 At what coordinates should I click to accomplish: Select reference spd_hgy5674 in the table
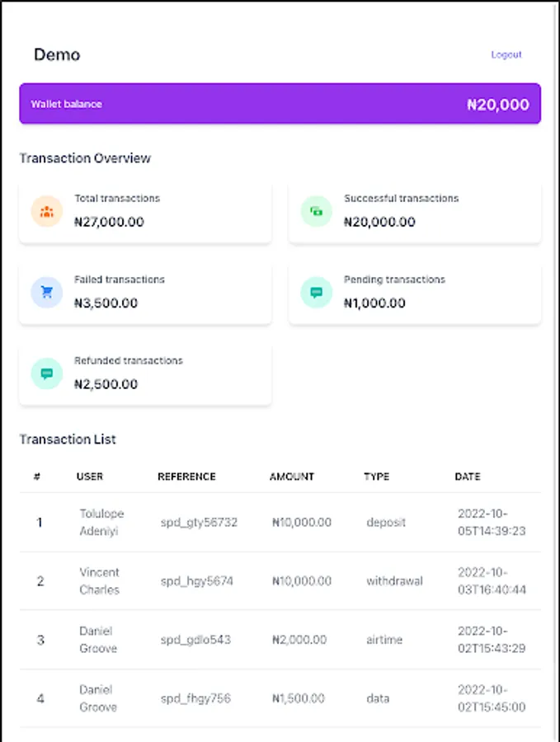(197, 581)
